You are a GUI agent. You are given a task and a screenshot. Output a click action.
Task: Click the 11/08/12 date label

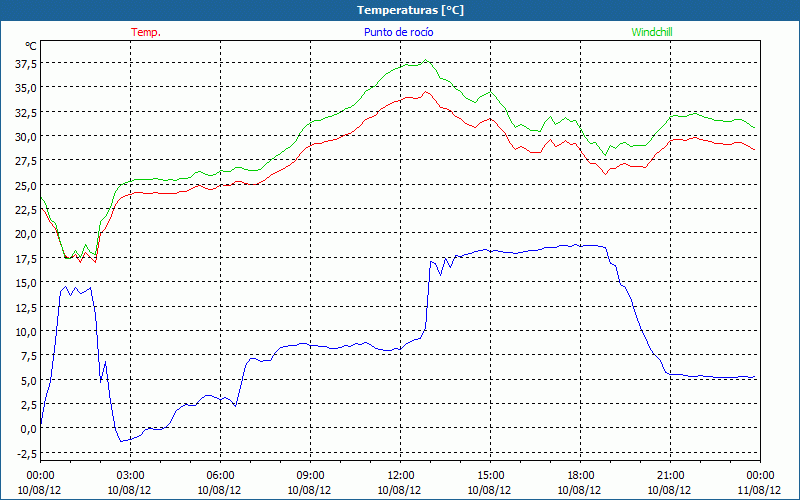click(759, 490)
